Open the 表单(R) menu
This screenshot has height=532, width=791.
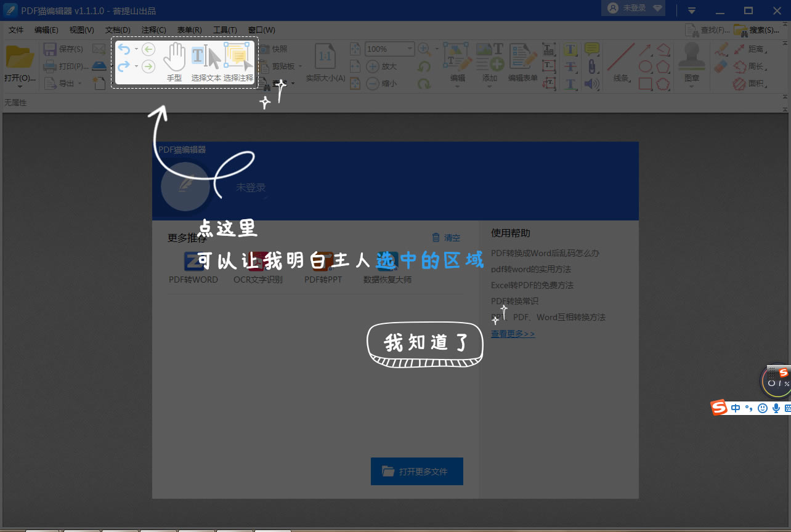click(189, 30)
